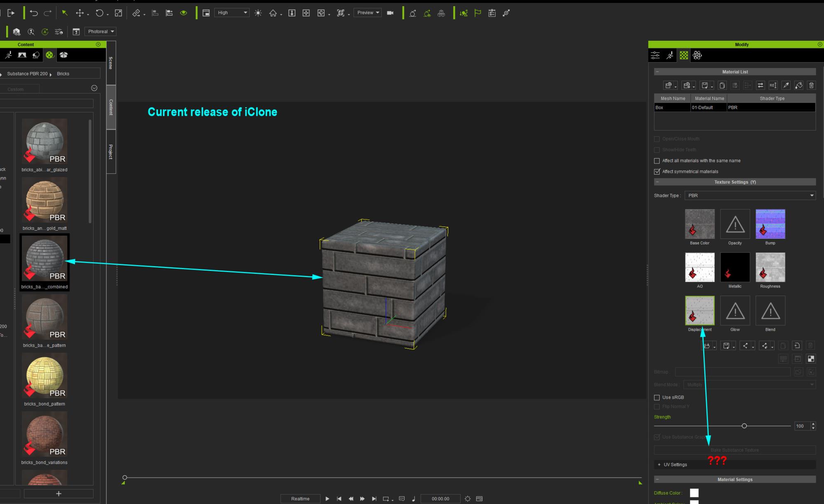824x504 pixels.
Task: Click the timeline settings gear icon
Action: coord(468,499)
